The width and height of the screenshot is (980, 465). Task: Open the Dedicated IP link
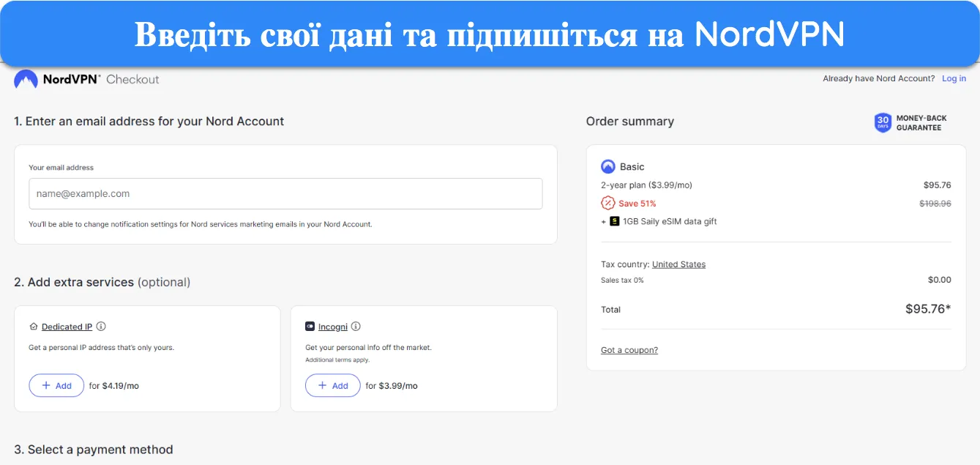pyautogui.click(x=67, y=327)
